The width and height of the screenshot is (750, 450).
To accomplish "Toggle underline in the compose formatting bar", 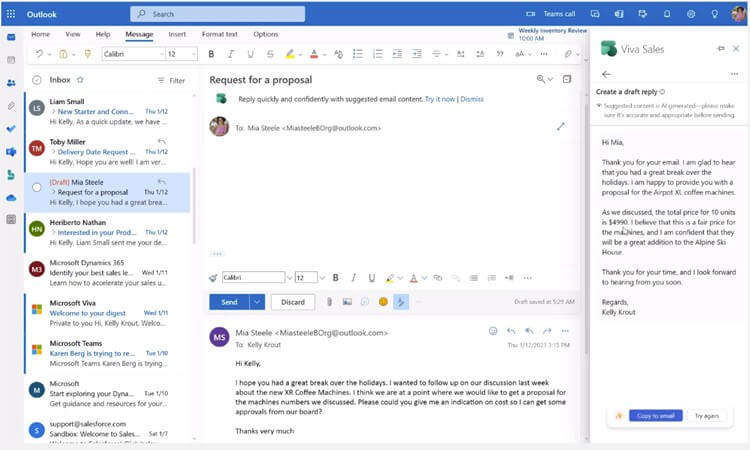I will pos(372,278).
